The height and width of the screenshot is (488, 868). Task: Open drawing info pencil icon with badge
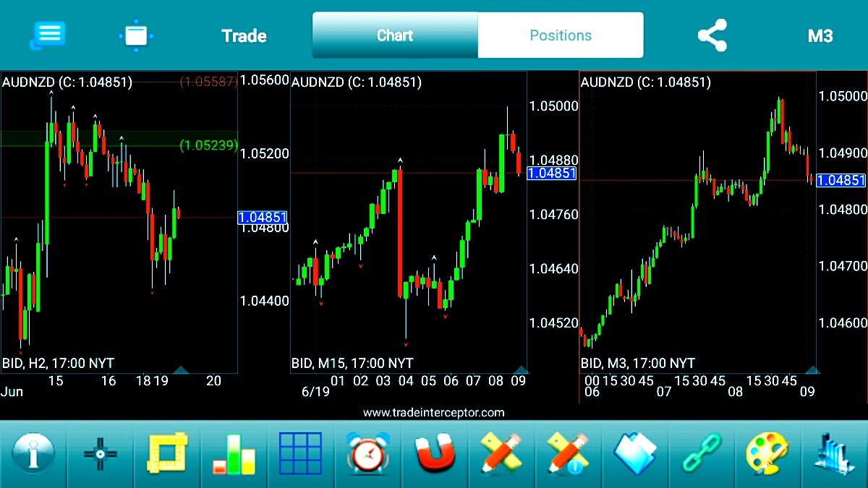pos(568,455)
